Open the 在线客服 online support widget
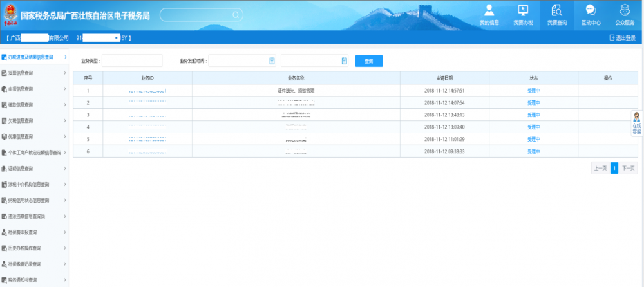 [x=637, y=123]
